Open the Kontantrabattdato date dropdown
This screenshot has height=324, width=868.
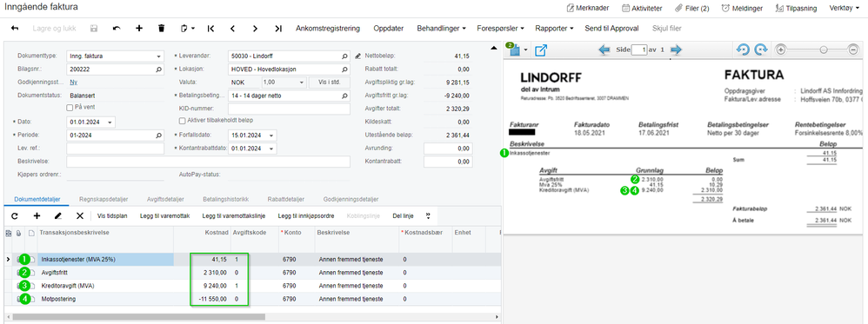point(271,149)
